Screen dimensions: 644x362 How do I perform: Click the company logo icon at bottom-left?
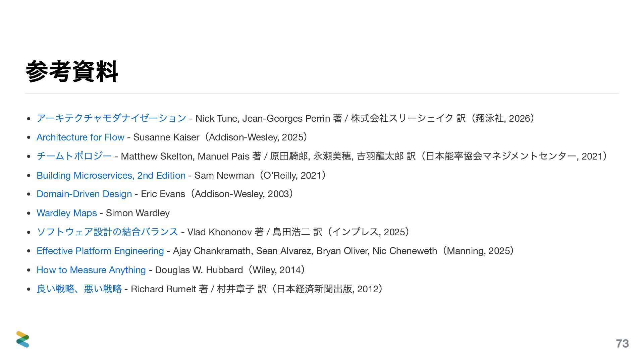click(23, 339)
